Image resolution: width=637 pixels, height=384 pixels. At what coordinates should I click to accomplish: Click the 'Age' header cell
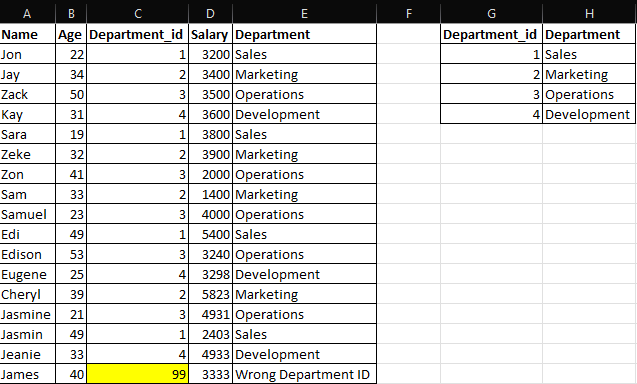71,34
